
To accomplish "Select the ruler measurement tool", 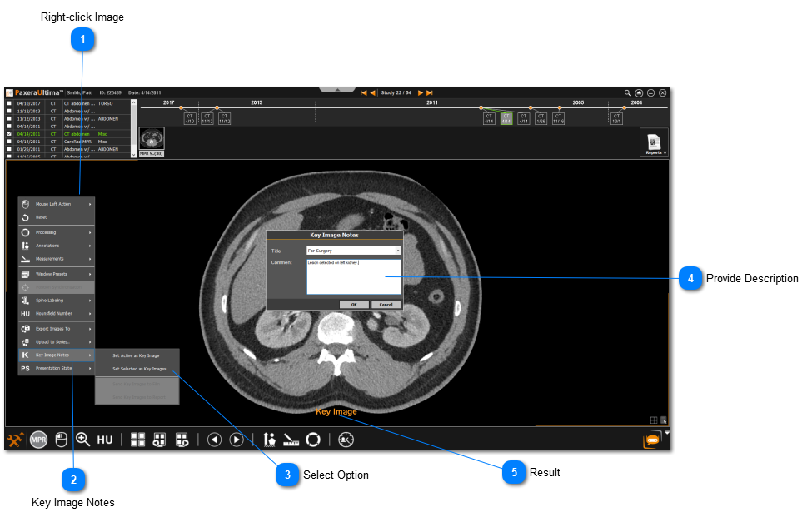I will pyautogui.click(x=292, y=439).
